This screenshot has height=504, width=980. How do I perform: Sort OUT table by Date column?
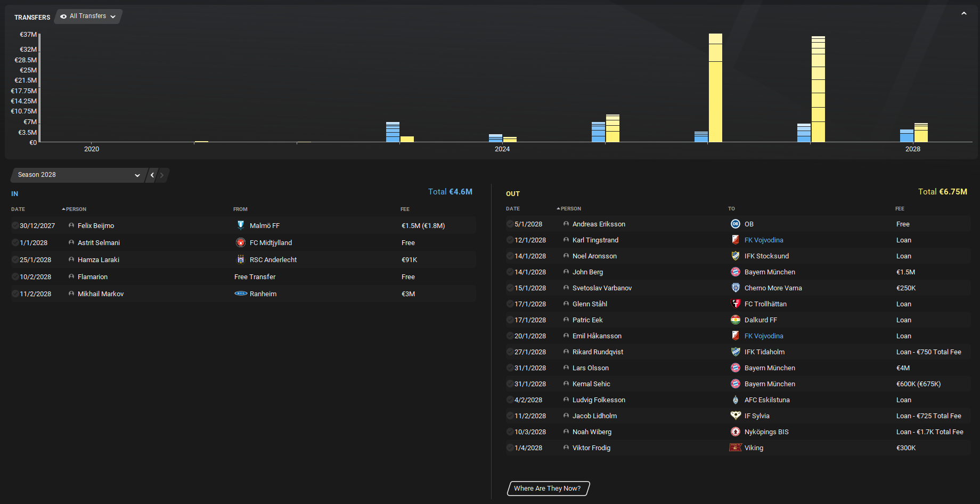point(513,208)
